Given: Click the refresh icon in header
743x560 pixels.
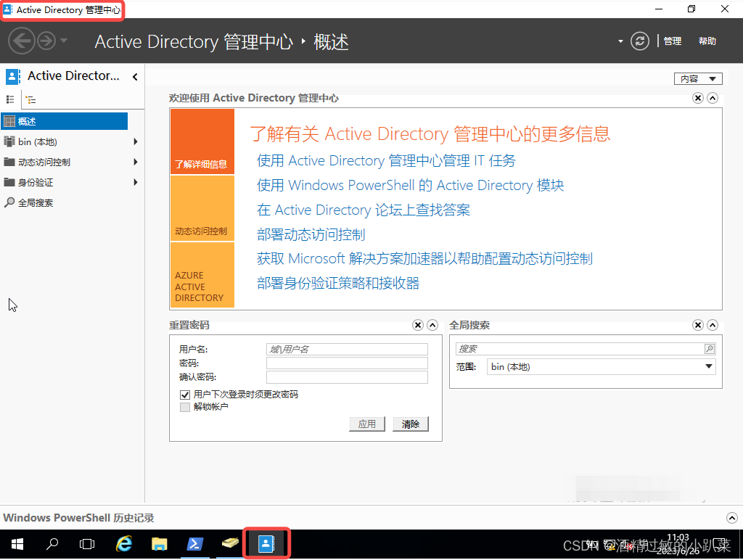Looking at the screenshot, I should (x=640, y=41).
